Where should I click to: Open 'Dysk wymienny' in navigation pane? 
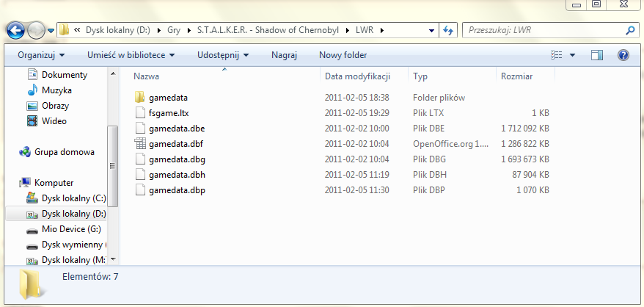(73, 245)
